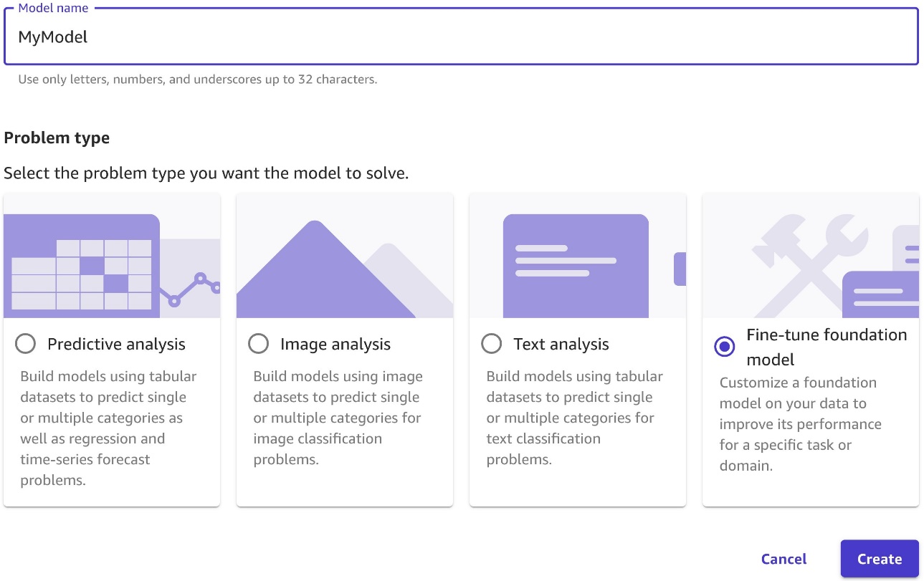Image resolution: width=924 pixels, height=581 pixels.
Task: Click the Create button
Action: [x=880, y=560]
